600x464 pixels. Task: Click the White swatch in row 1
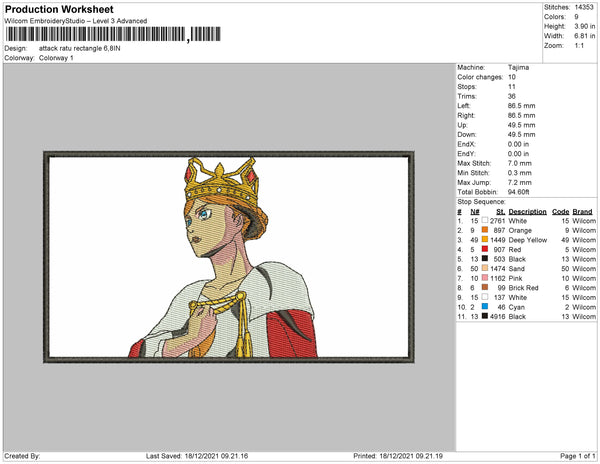pyautogui.click(x=485, y=220)
